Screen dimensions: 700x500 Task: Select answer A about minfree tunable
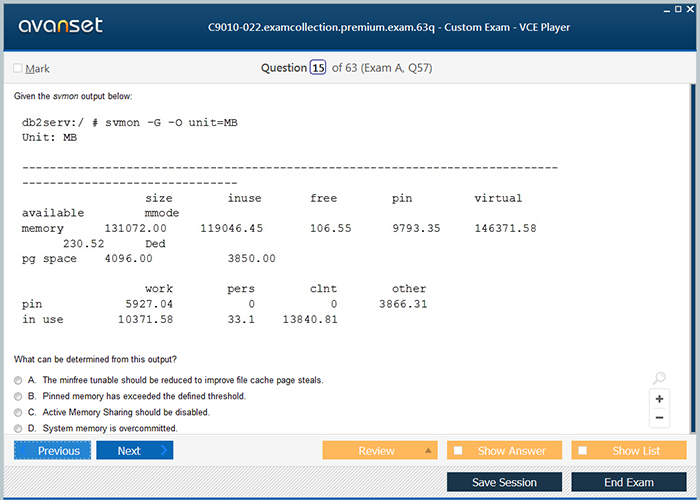point(18,381)
